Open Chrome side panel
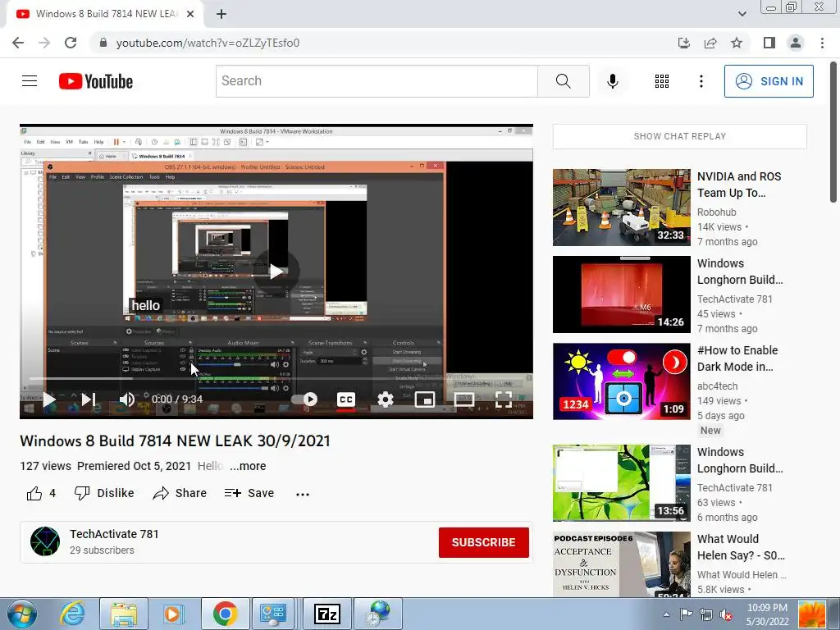Screen dimensions: 840x630 coord(769,43)
